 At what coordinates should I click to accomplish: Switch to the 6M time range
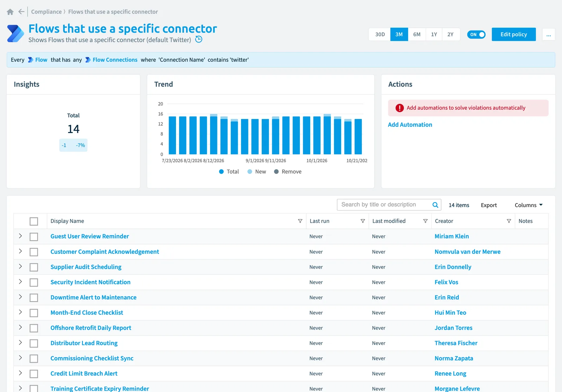coord(417,34)
